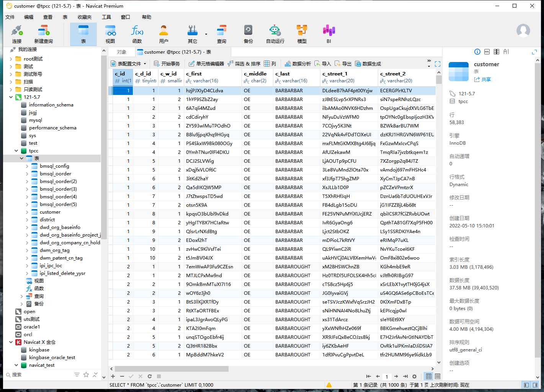Click the 共享 link
Image resolution: width=544 pixels, height=392 pixels.
(482, 80)
